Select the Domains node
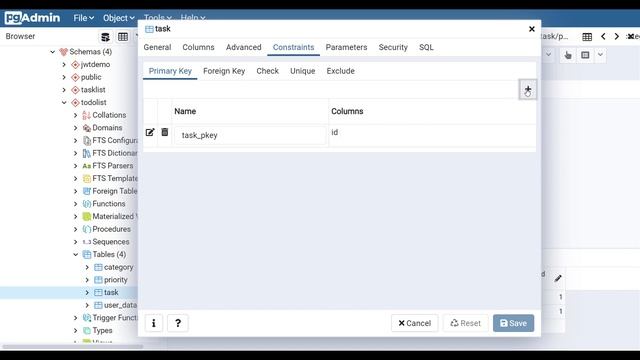640x360 pixels. tap(107, 128)
